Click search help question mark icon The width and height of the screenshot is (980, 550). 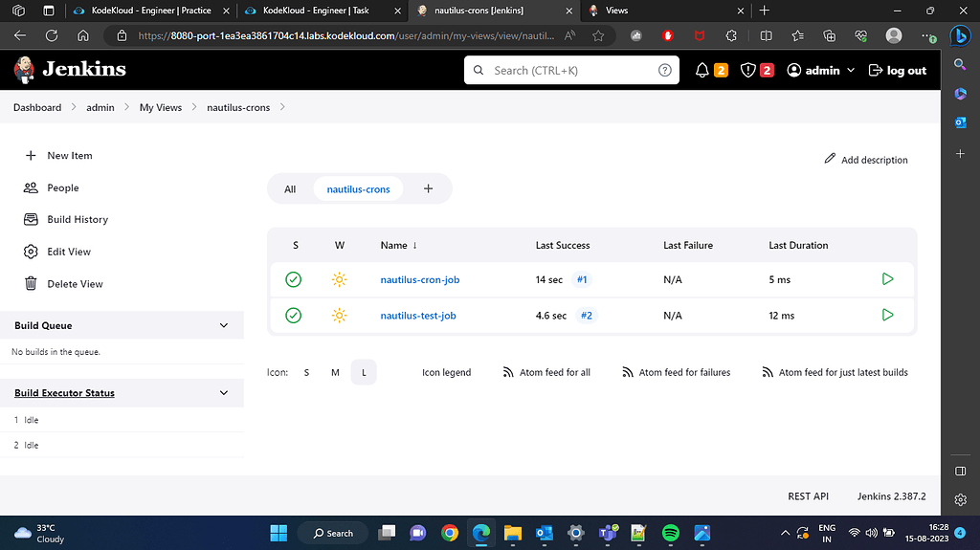(x=665, y=70)
